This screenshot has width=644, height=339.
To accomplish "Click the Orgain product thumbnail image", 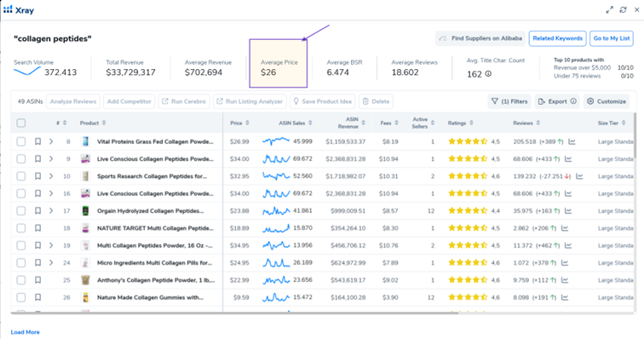I will 85,210.
